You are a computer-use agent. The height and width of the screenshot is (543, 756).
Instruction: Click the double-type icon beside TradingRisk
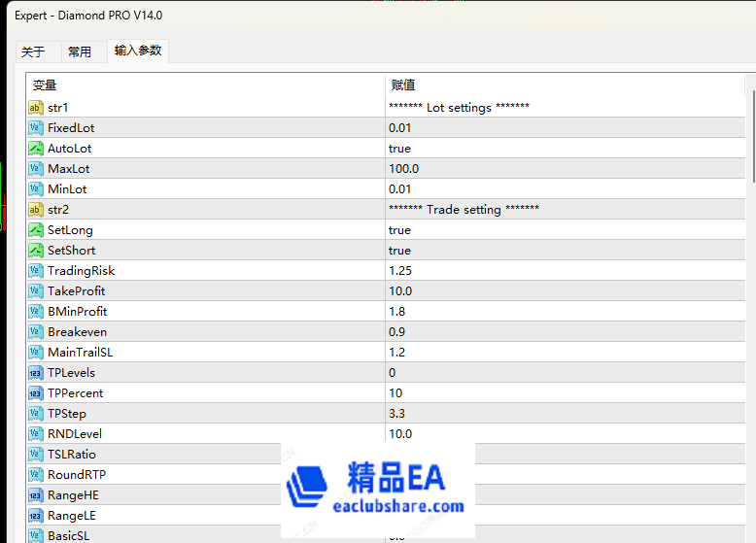36,271
